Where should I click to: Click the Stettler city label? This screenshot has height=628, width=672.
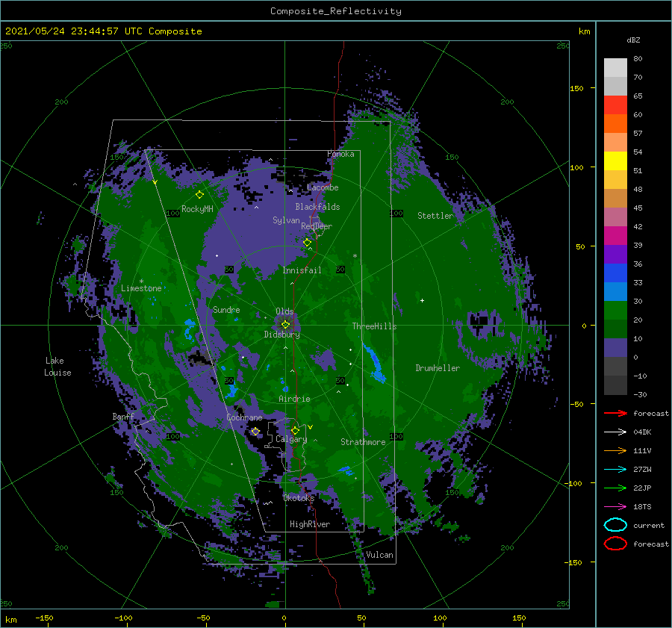tap(435, 216)
